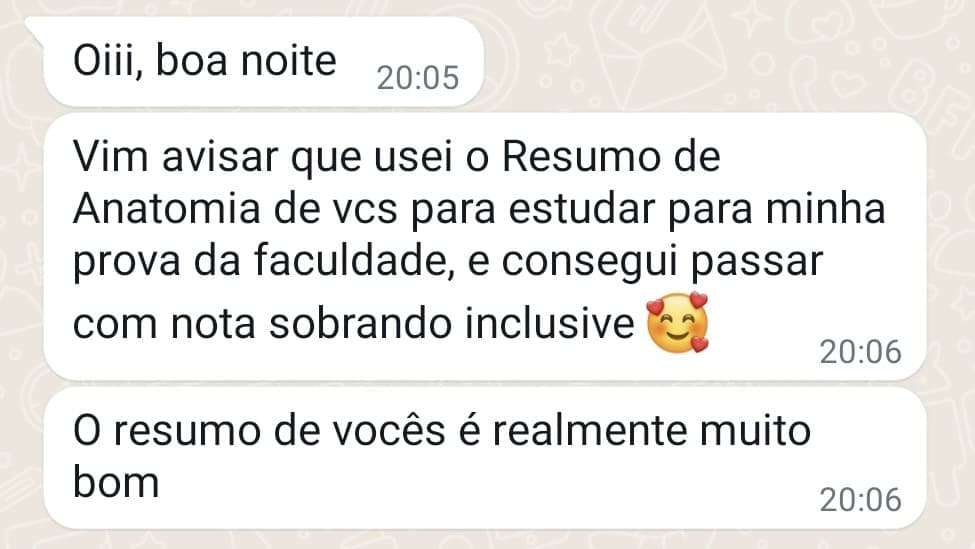Click the 20:06 timestamp below the hearts emoji
975x549 pixels.
[x=861, y=352]
